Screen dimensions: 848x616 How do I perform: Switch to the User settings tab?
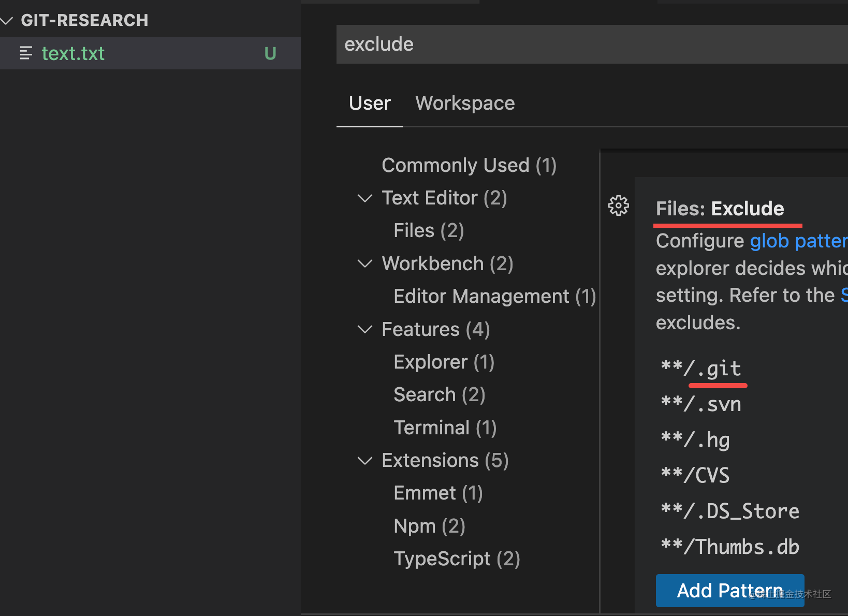tap(370, 104)
